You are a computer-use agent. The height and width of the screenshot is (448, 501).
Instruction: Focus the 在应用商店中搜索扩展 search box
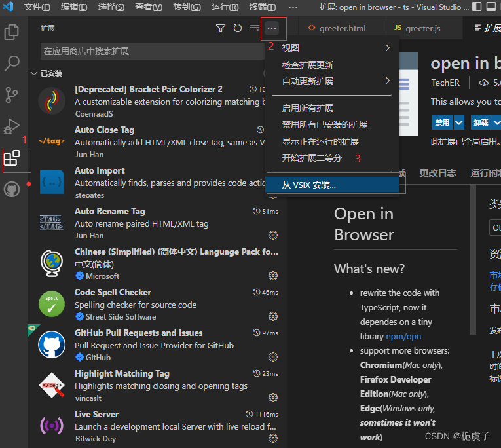153,51
